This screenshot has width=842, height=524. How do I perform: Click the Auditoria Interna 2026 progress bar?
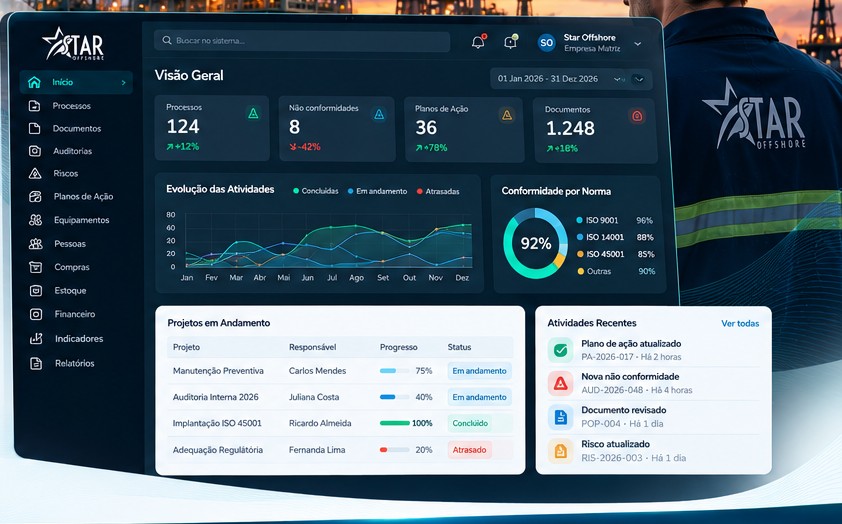(x=394, y=397)
